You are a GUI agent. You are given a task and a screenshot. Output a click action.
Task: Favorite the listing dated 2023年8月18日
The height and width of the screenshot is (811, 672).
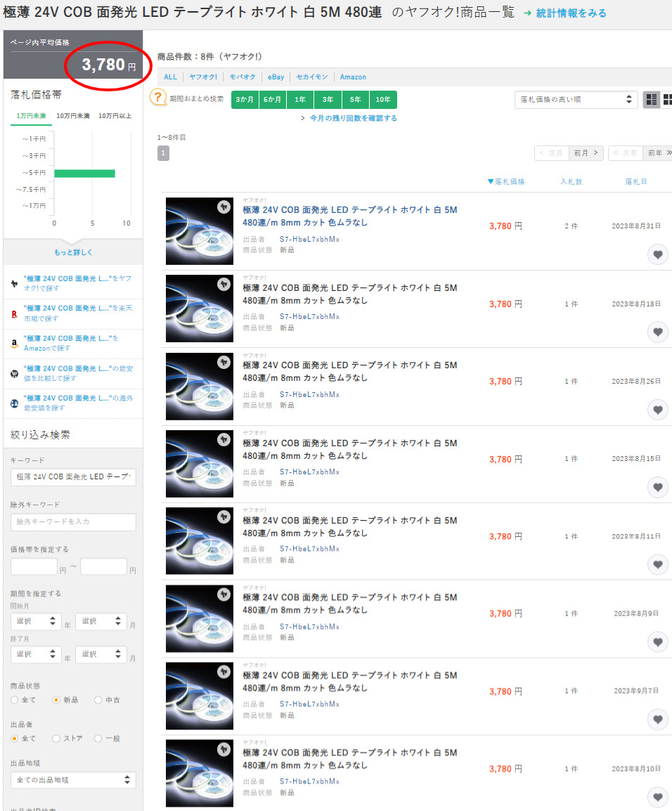click(657, 332)
